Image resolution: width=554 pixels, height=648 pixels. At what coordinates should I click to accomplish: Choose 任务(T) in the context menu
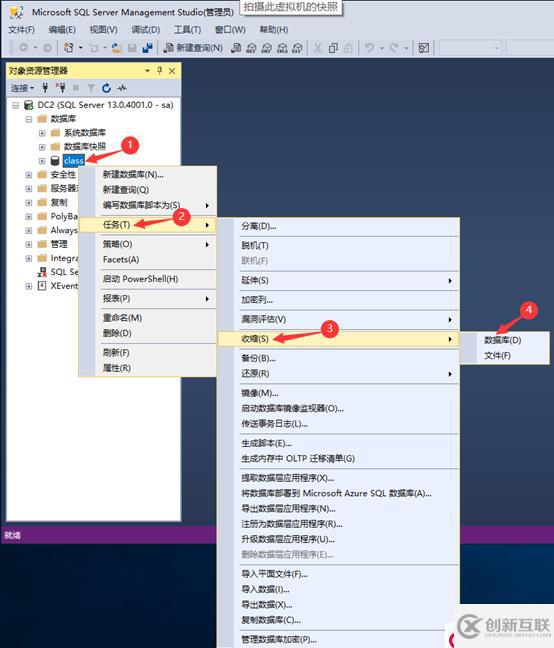[147, 224]
